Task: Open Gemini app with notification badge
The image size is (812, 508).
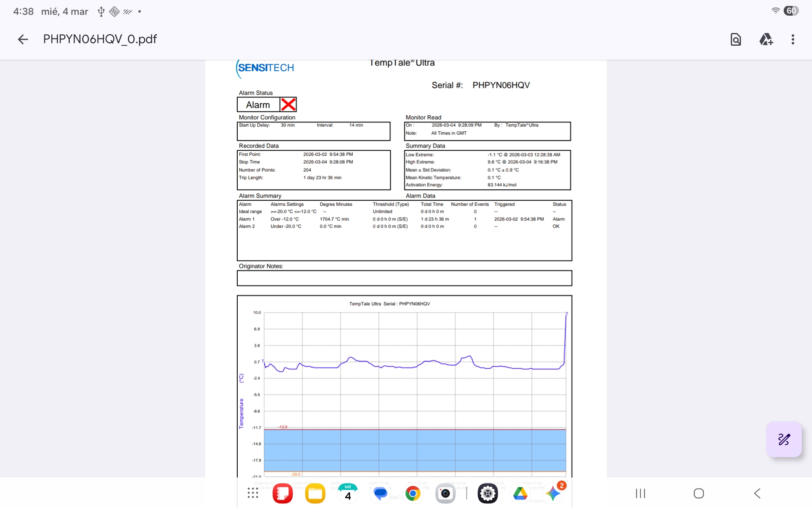Action: (553, 493)
